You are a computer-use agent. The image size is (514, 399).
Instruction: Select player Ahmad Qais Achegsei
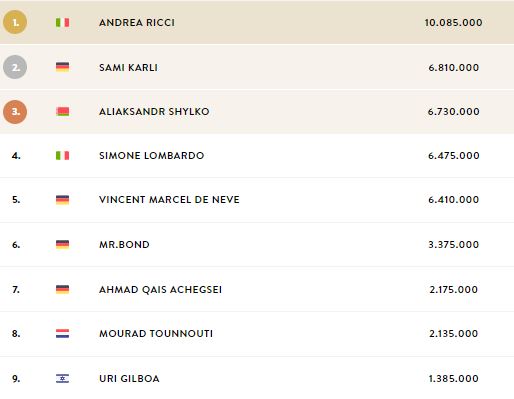coord(160,289)
